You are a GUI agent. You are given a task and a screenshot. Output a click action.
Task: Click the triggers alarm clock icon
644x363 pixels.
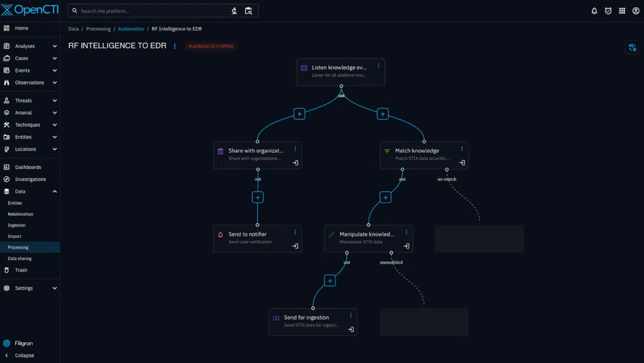point(607,10)
